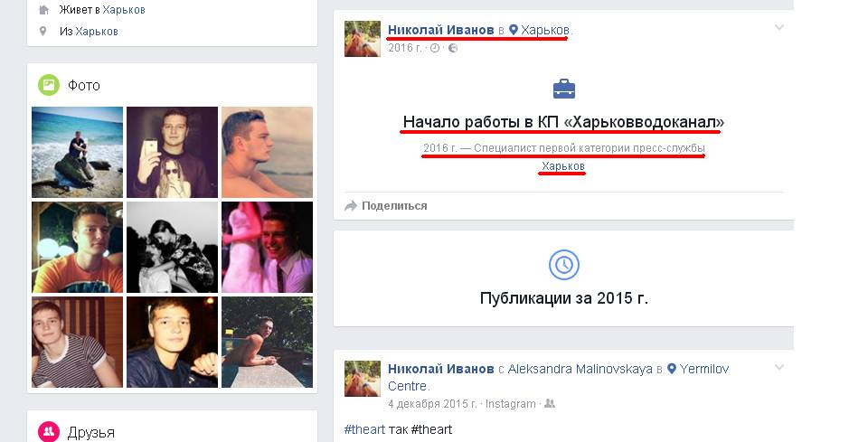This screenshot has width=868, height=442.
Task: Click the pink Друзья section icon
Action: pyautogui.click(x=49, y=431)
